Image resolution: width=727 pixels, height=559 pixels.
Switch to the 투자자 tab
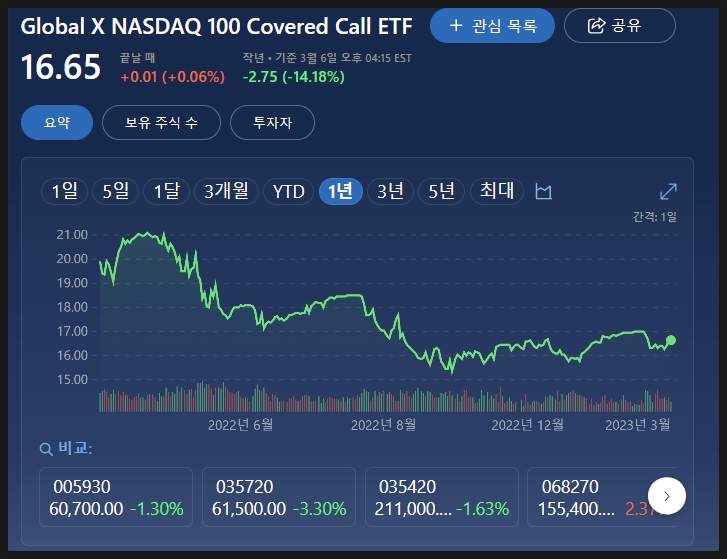(x=273, y=122)
